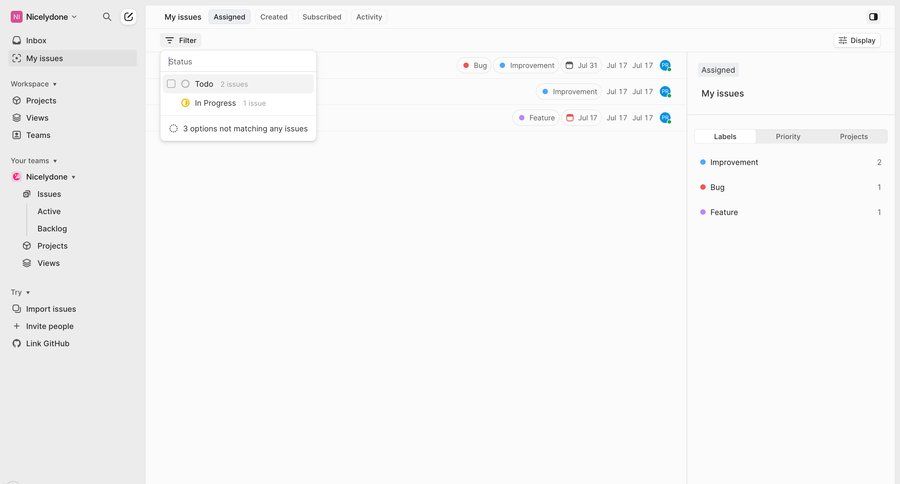Image resolution: width=900 pixels, height=484 pixels.
Task: Click the Improvement blue dot in Labels list
Action: point(703,162)
